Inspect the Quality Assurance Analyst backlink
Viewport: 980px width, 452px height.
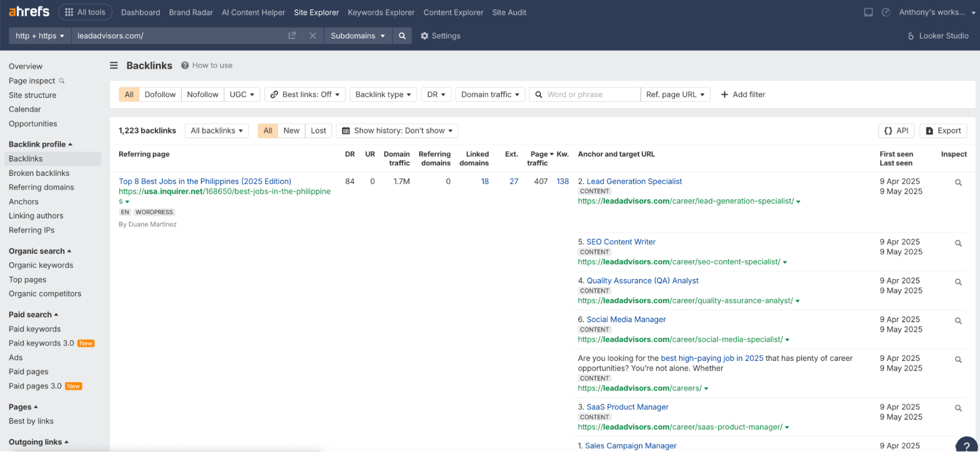coord(958,282)
